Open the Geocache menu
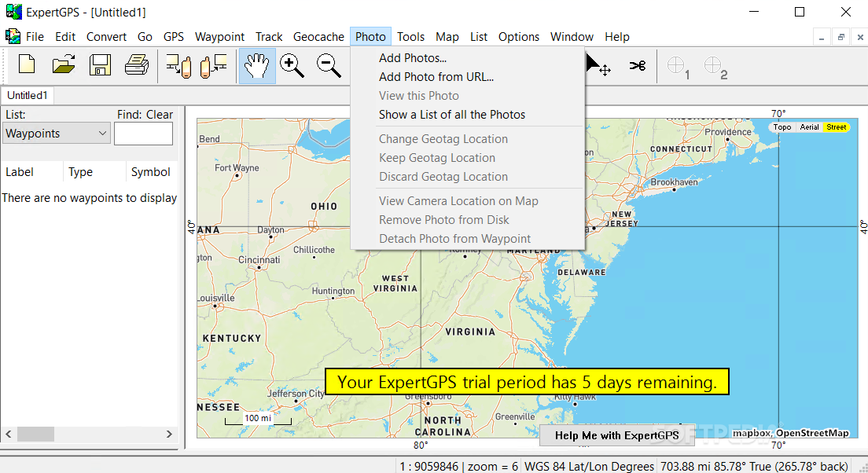868x473 pixels. [x=319, y=36]
